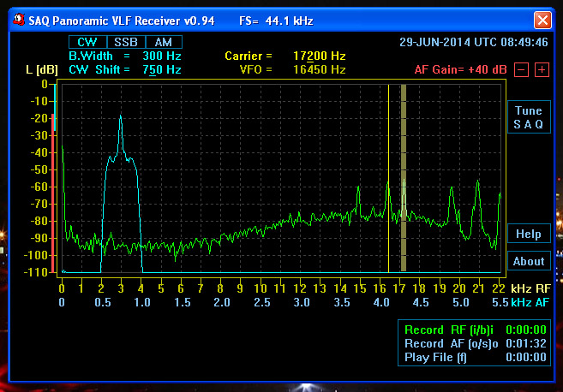Image resolution: width=563 pixels, height=392 pixels.
Task: Decrease AF gain with minus button
Action: click(522, 69)
